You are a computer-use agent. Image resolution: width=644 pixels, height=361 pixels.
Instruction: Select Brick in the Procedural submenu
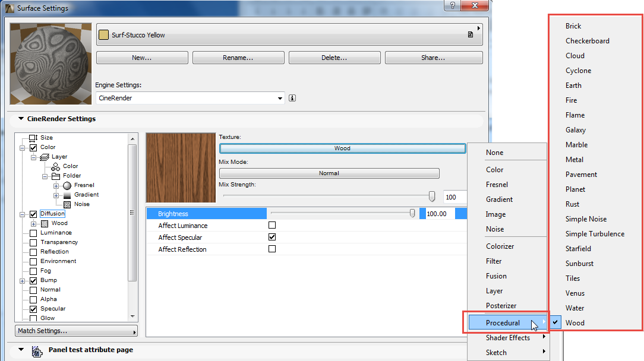573,26
